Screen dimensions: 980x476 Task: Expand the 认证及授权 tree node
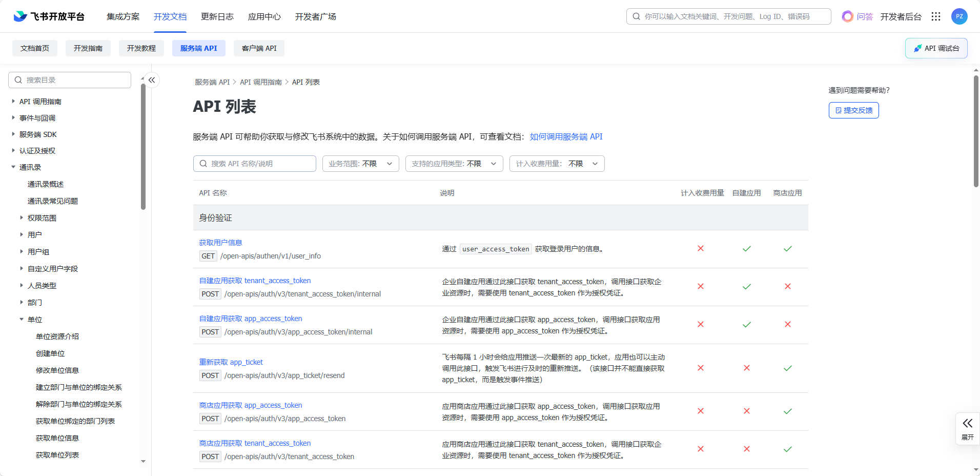click(x=13, y=151)
